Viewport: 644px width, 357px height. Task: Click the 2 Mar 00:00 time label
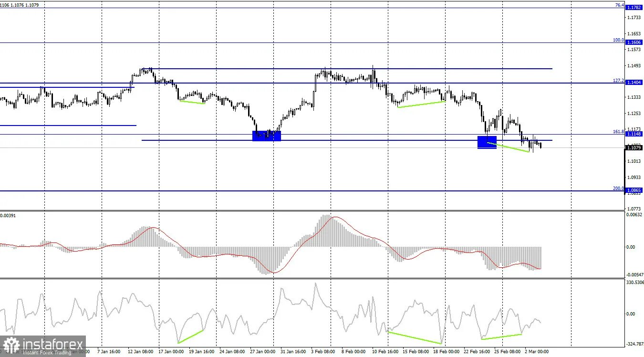(537, 352)
